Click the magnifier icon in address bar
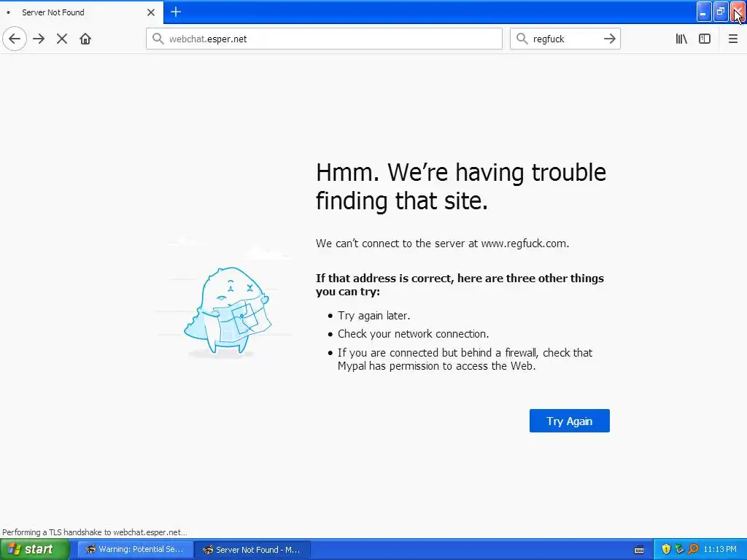This screenshot has width=747, height=560. (158, 39)
